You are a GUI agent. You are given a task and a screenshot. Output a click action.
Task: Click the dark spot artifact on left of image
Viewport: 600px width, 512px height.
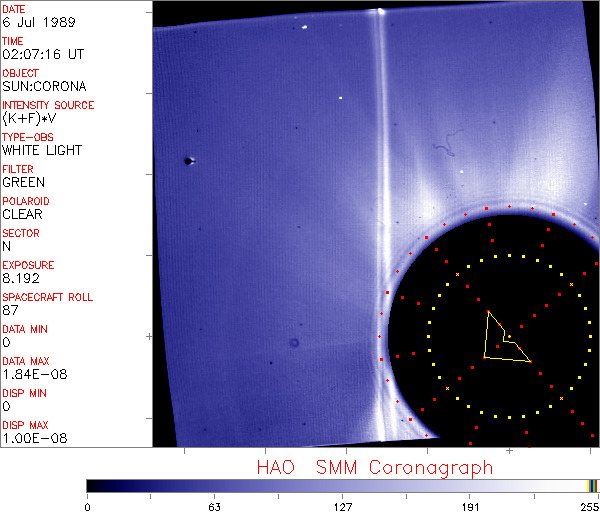pos(187,160)
